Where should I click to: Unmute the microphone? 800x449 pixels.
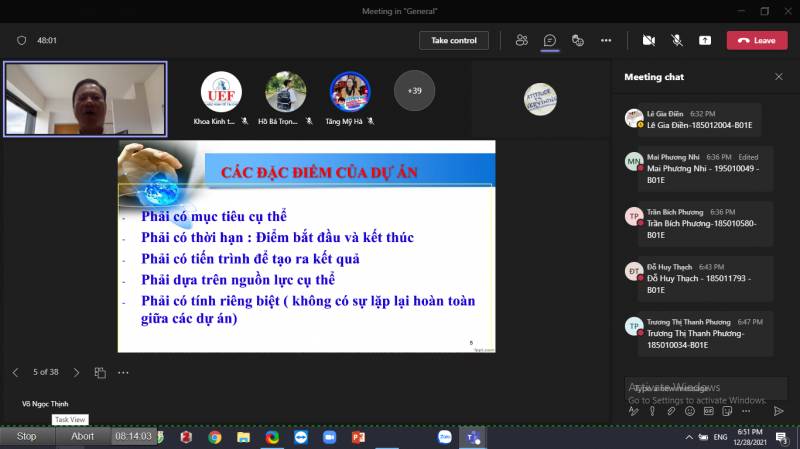tap(677, 40)
